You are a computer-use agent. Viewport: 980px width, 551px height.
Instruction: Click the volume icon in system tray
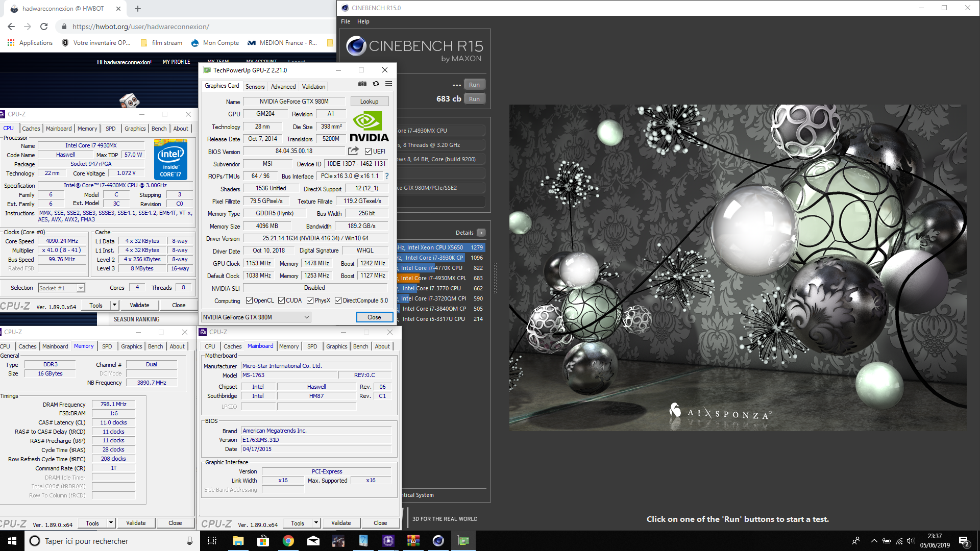911,541
